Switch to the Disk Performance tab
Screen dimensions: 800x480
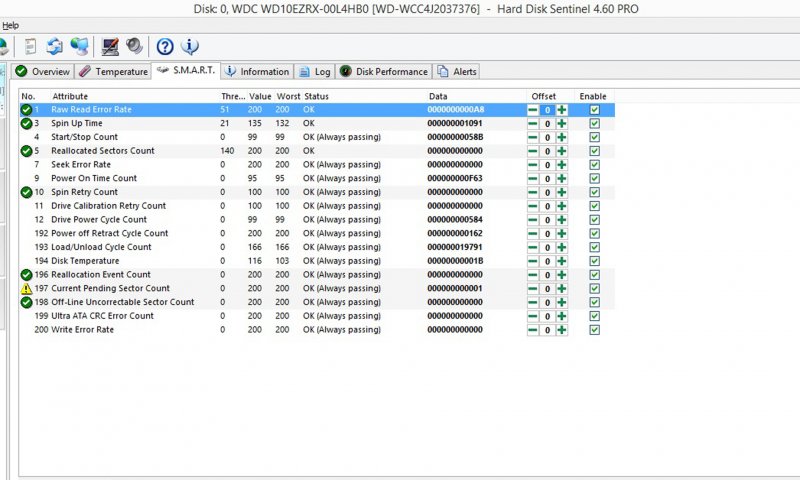click(x=384, y=71)
